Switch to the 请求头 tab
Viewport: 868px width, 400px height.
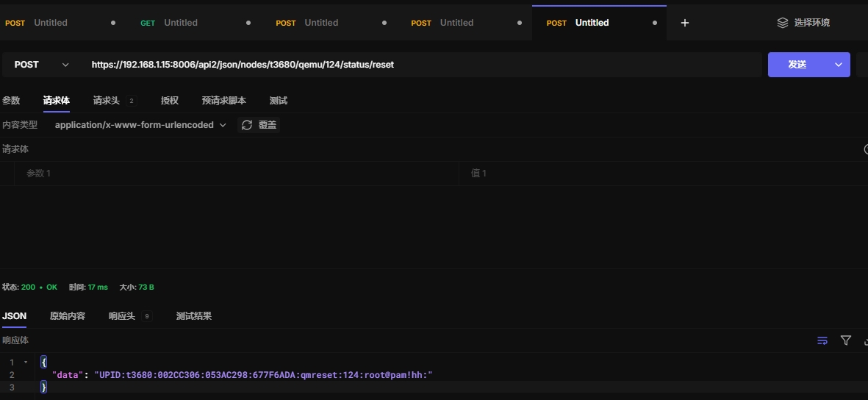tap(107, 101)
